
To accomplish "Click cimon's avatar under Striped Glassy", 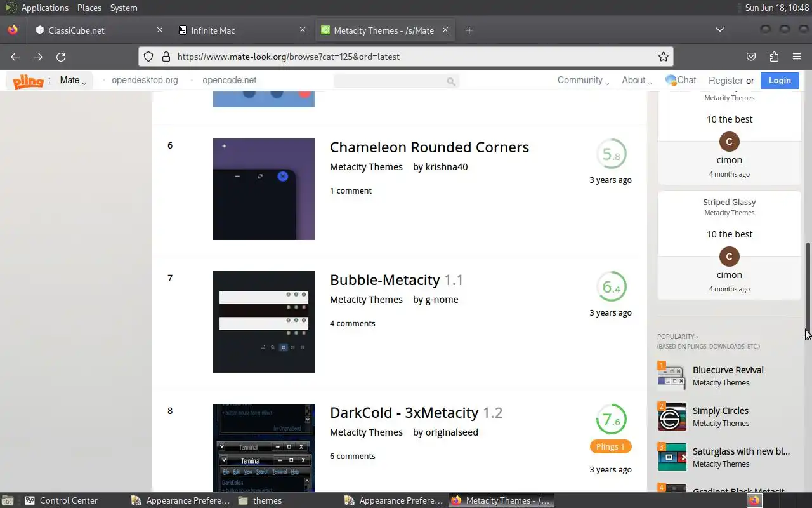I will click(x=730, y=257).
